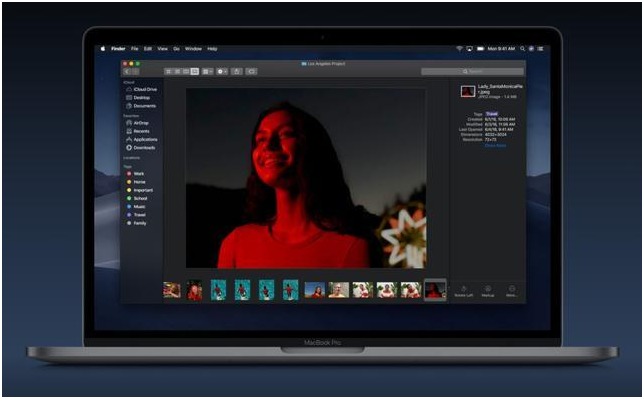Open Desktop in sidebar

[x=138, y=98]
